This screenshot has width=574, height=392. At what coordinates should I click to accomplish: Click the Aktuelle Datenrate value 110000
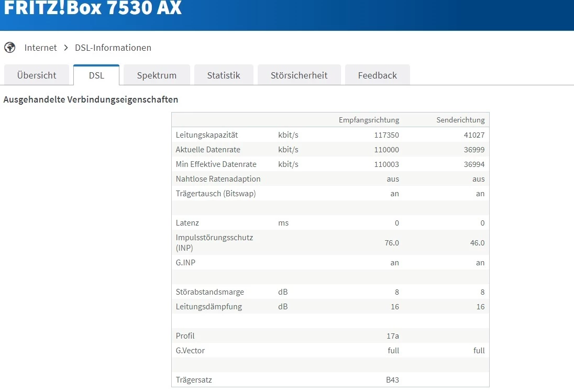tap(387, 150)
